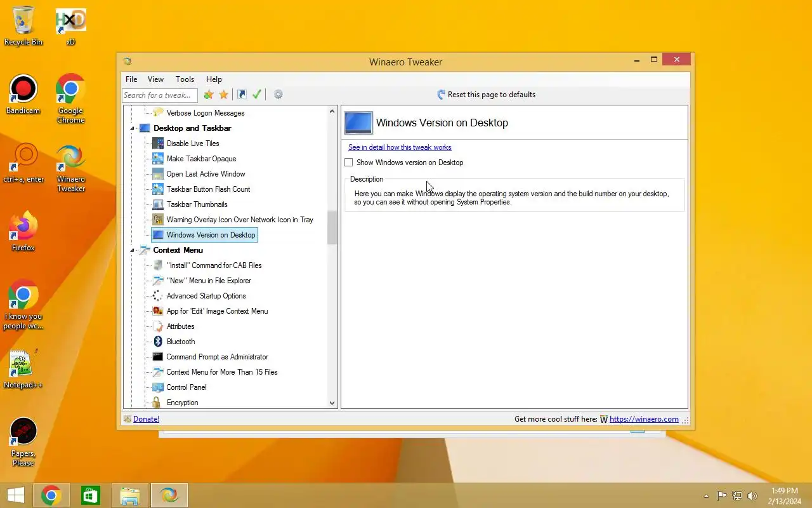This screenshot has width=812, height=508.
Task: Enable Show Windows version on Desktop checkbox
Action: [x=349, y=163]
